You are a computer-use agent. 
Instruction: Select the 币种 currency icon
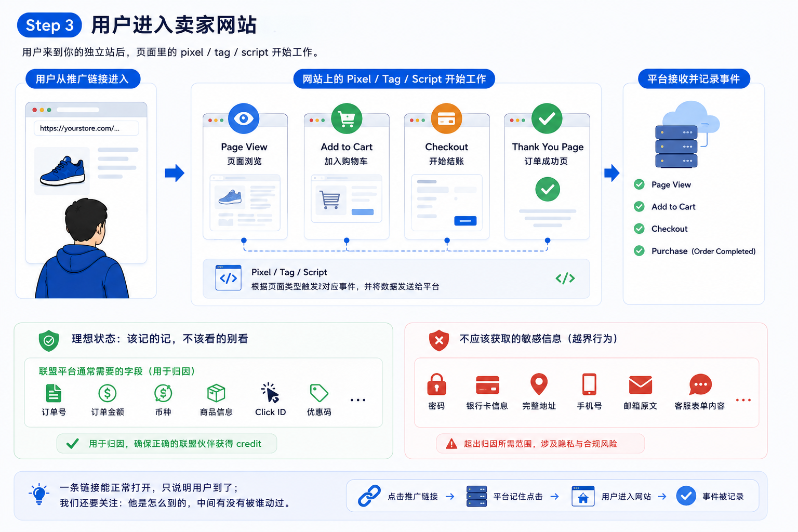163,393
